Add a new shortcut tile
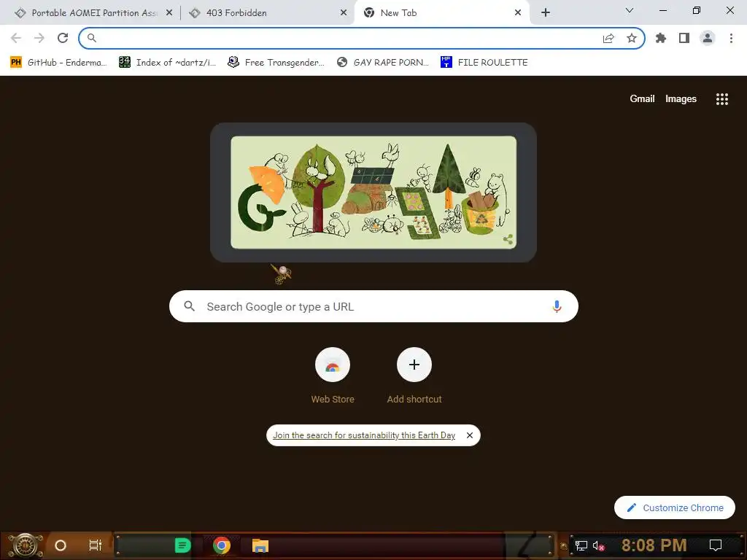 pyautogui.click(x=414, y=376)
